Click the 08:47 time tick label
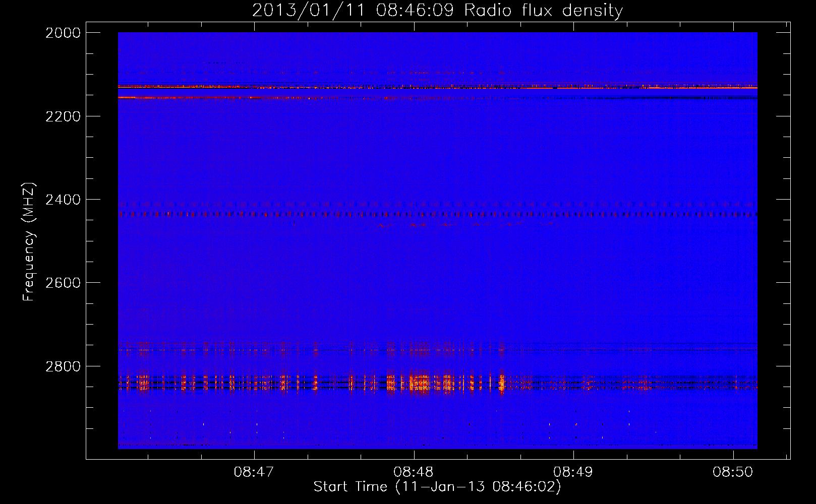 pos(254,472)
